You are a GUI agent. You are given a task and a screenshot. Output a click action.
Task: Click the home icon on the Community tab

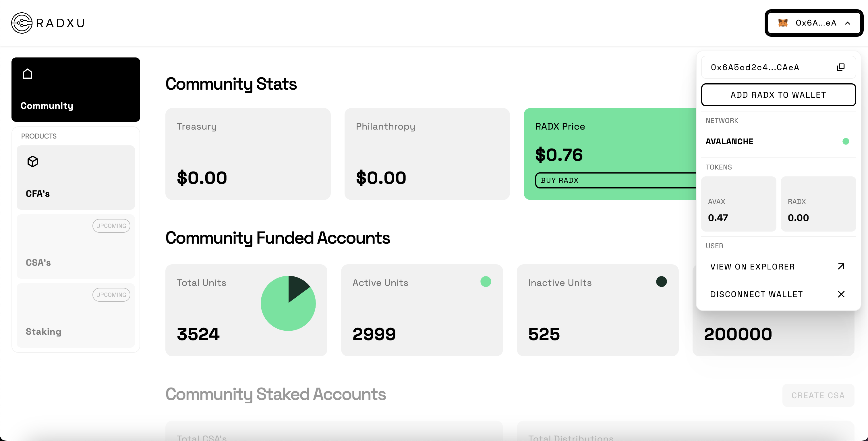(27, 74)
